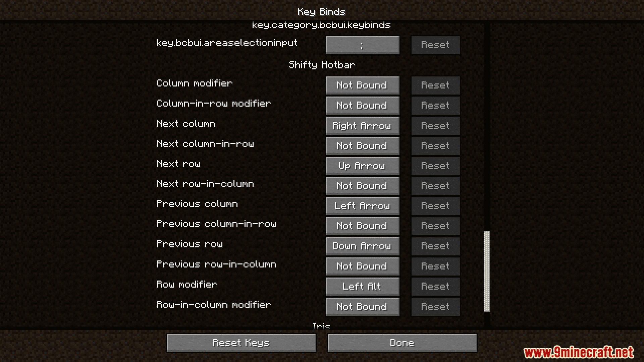
Task: Click Not Bound for Next row-in-column
Action: 362,185
